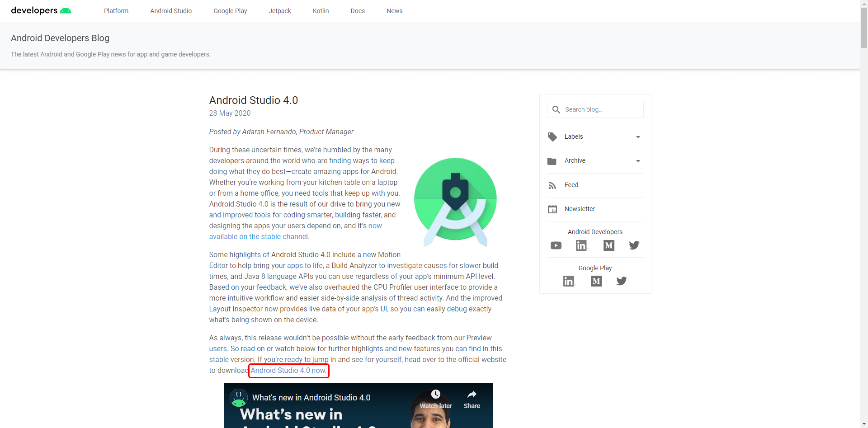This screenshot has width=868, height=428.
Task: Click the Archive folder icon
Action: [552, 161]
